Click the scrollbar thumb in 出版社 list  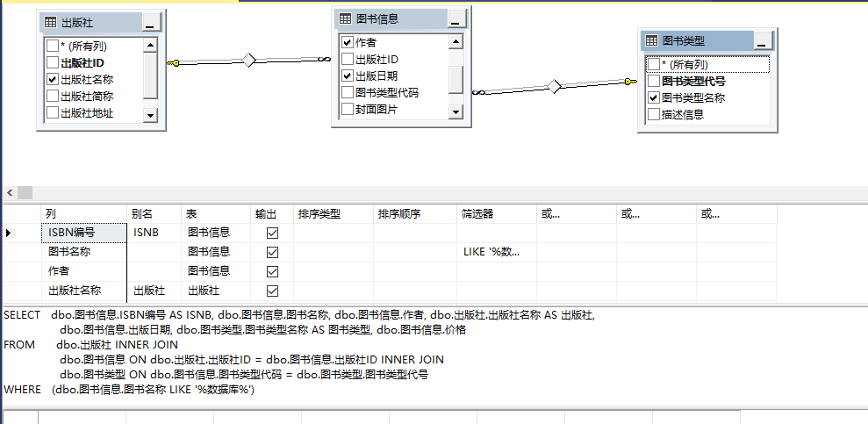[151, 75]
